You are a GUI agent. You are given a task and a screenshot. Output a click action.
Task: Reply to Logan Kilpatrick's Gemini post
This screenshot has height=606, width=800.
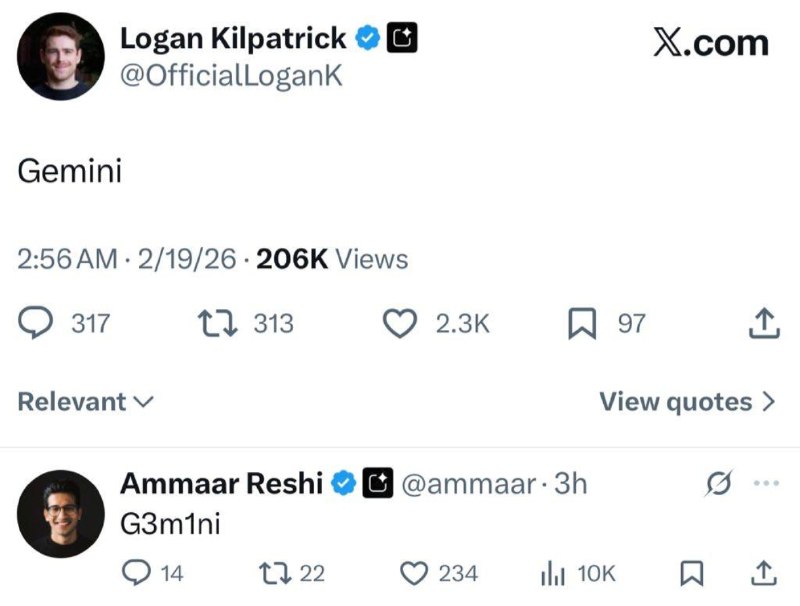point(37,322)
